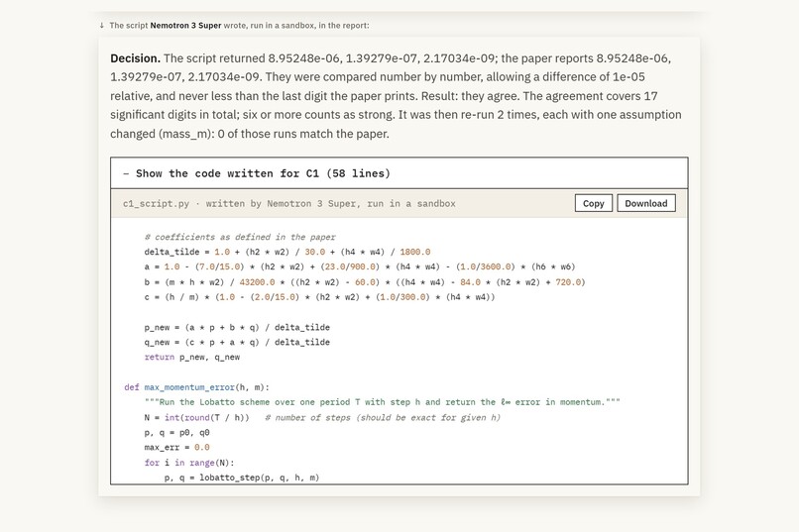The height and width of the screenshot is (532, 799).
Task: Click the 'def max_momentum_error(h, m):' line
Action: point(196,387)
